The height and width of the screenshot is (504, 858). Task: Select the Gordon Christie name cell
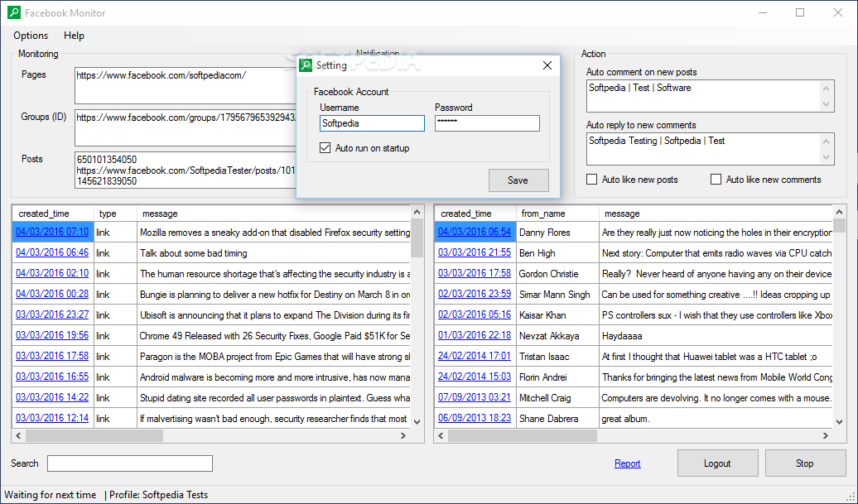click(557, 274)
